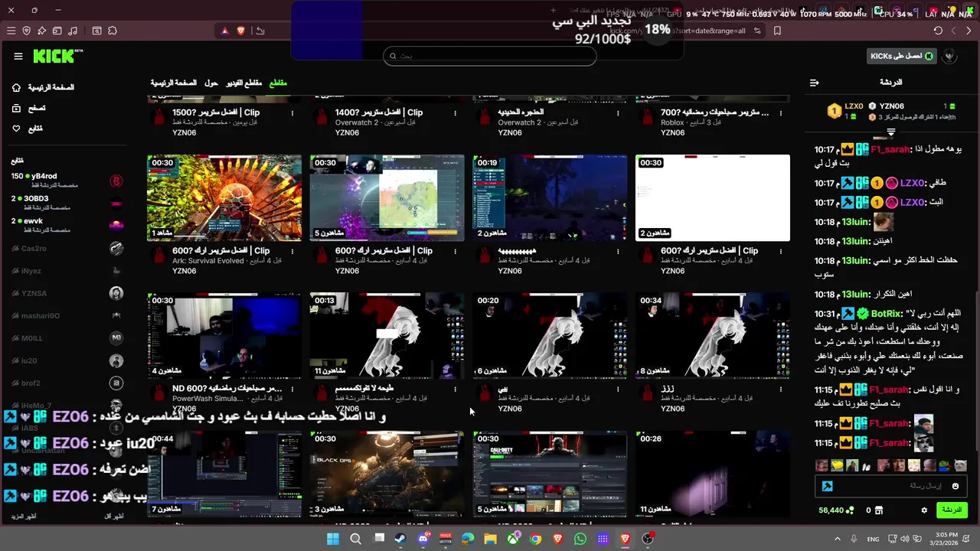The height and width of the screenshot is (551, 980).
Task: Collapse the chat panel arrow icon
Action: pyautogui.click(x=815, y=82)
